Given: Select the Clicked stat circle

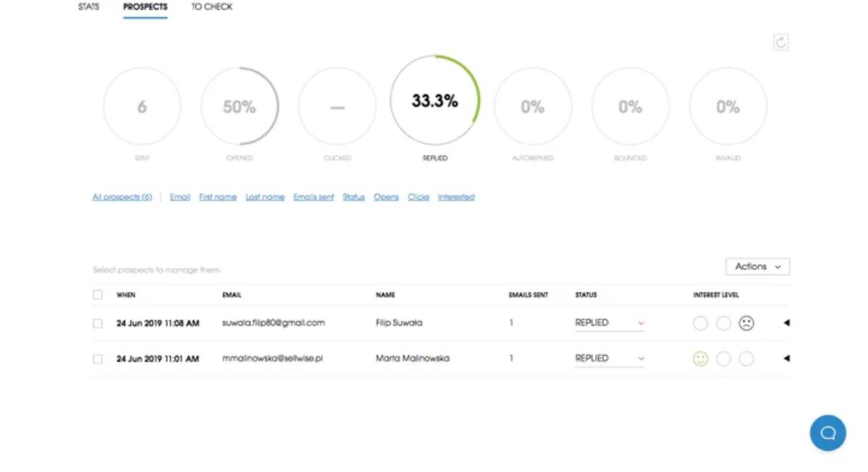Looking at the screenshot, I should tap(337, 106).
